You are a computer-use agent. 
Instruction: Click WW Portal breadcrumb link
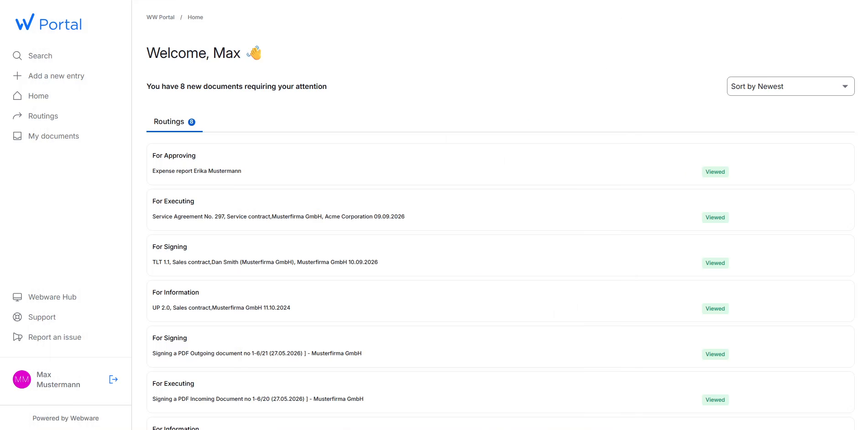coord(160,17)
